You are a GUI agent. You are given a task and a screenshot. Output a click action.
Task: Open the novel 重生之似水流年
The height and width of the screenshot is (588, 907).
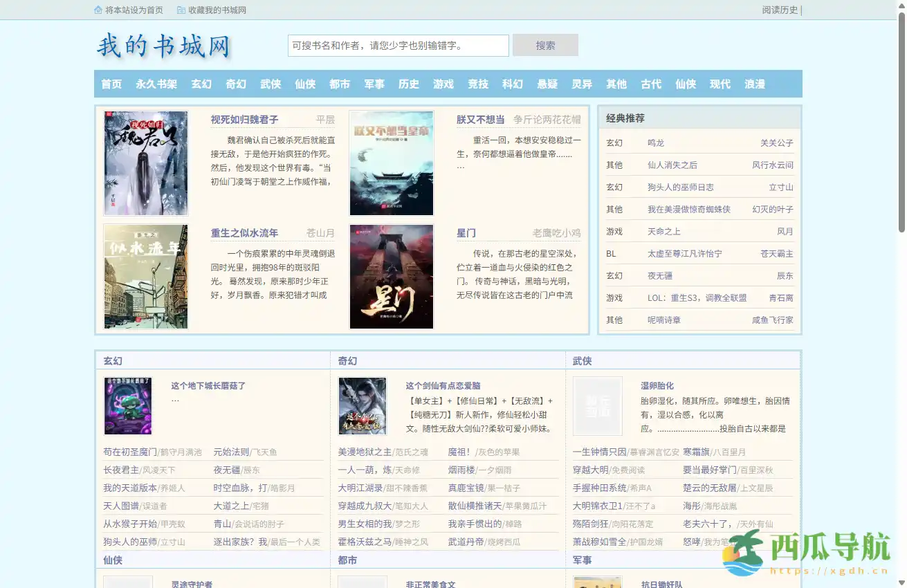pyautogui.click(x=244, y=233)
